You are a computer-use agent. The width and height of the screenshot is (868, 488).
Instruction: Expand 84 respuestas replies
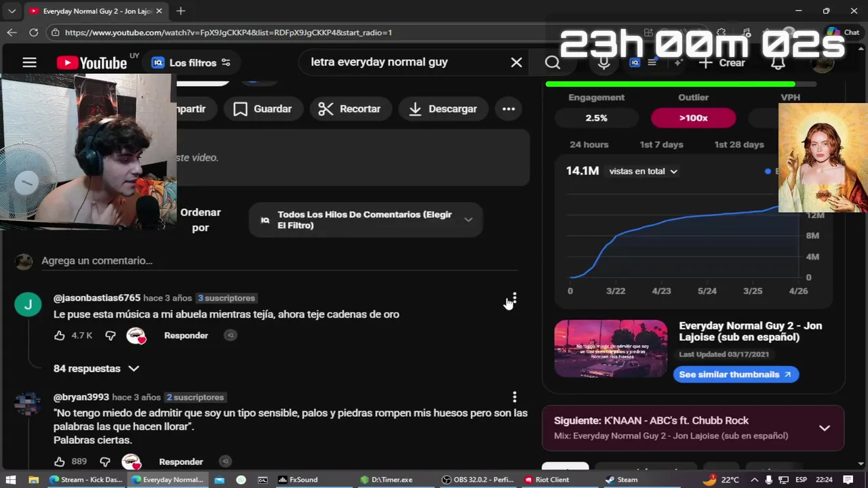(x=96, y=369)
